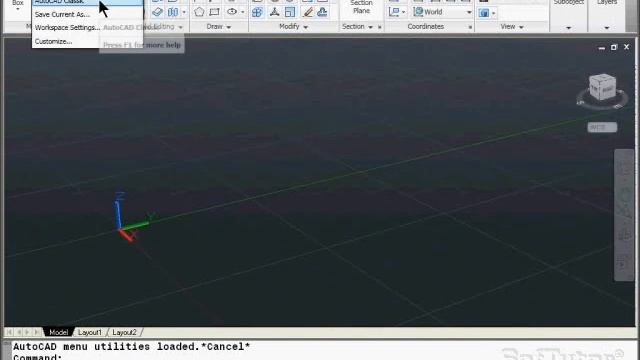Expand the Draw panel
This screenshot has height=360, width=640.
tap(219, 27)
